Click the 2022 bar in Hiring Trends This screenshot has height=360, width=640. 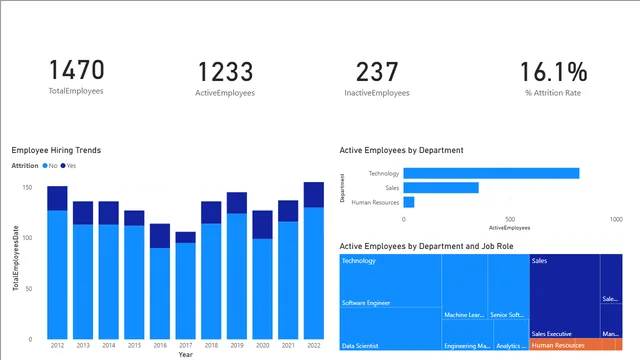314,260
